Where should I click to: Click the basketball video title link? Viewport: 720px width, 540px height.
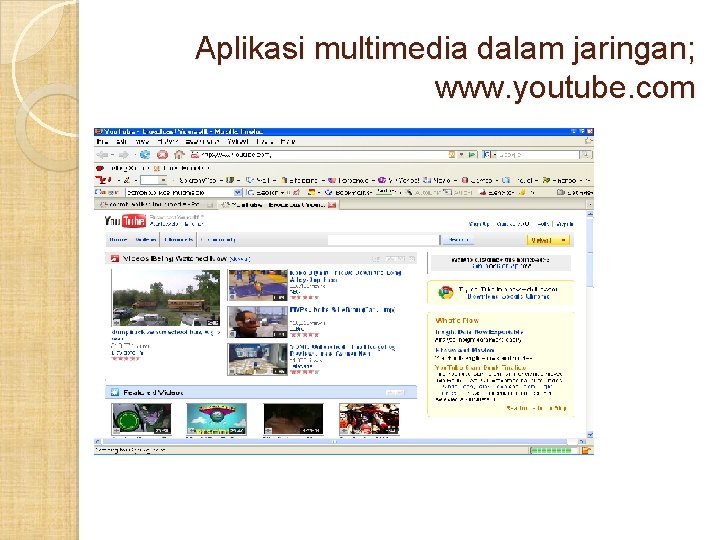pyautogui.click(x=346, y=276)
